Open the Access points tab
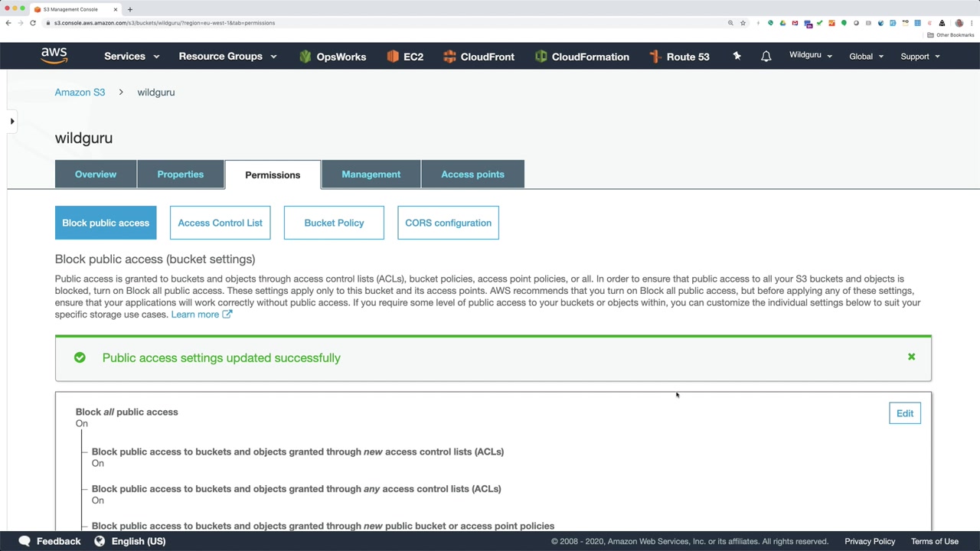The image size is (980, 551). tap(472, 174)
